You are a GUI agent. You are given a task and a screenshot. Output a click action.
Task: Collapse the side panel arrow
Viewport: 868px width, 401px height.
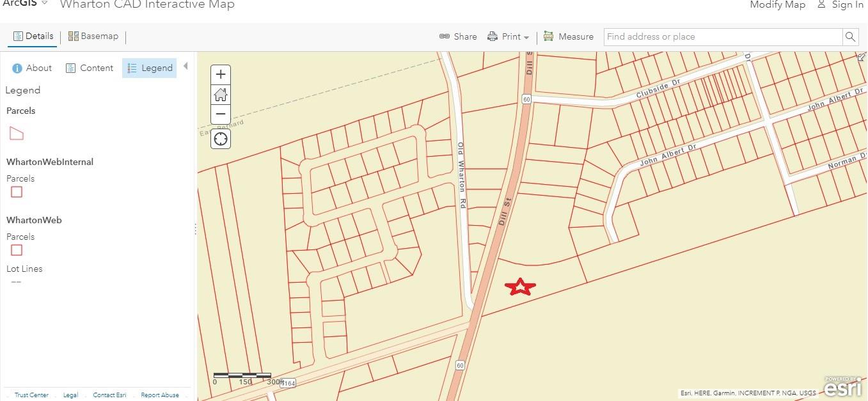(x=185, y=67)
